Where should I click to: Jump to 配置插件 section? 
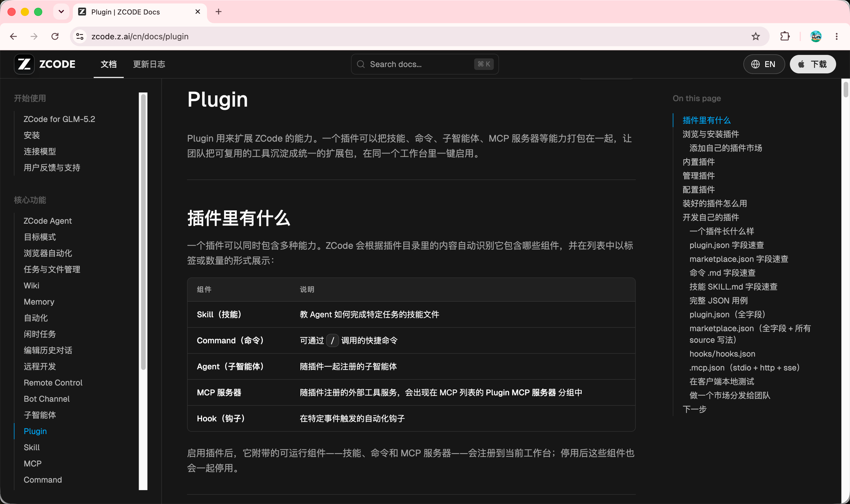699,190
